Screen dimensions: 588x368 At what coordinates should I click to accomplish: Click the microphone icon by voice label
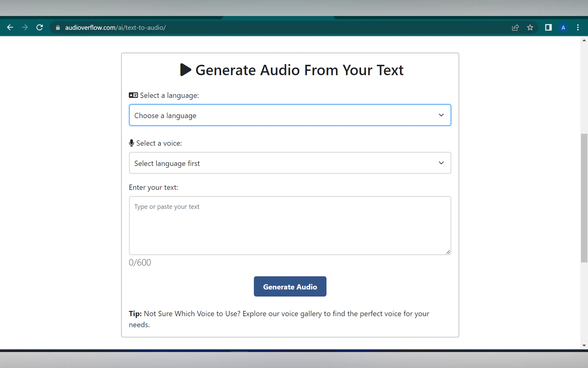[131, 143]
